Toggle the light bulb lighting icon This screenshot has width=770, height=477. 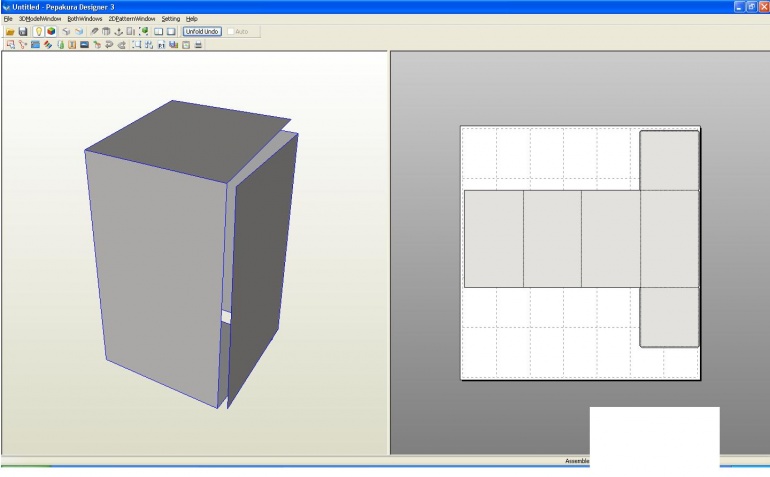(x=38, y=31)
